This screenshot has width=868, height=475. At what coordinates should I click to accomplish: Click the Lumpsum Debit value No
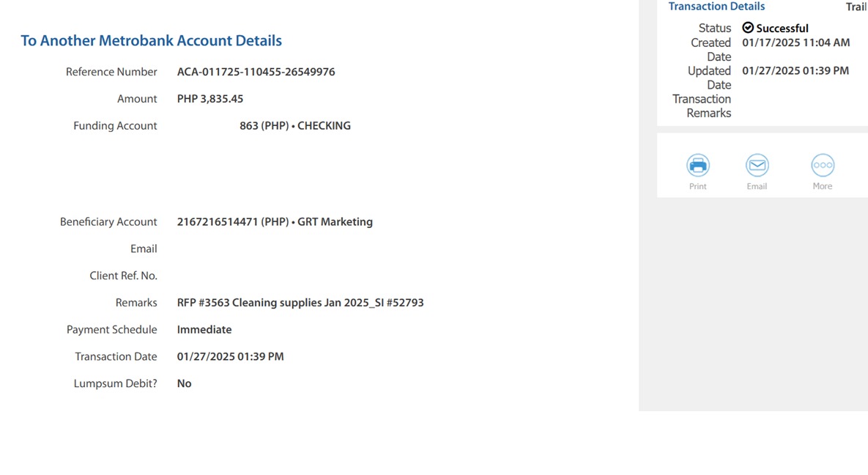(184, 383)
